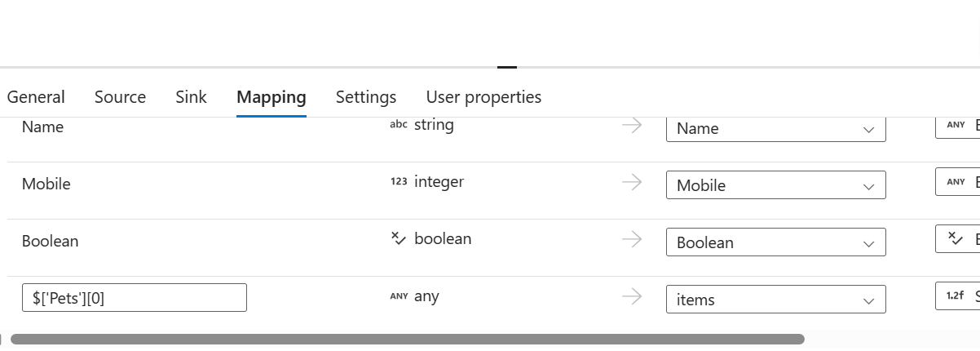Open the Boolean destination column dropdown
This screenshot has width=980, height=351.
coord(775,242)
